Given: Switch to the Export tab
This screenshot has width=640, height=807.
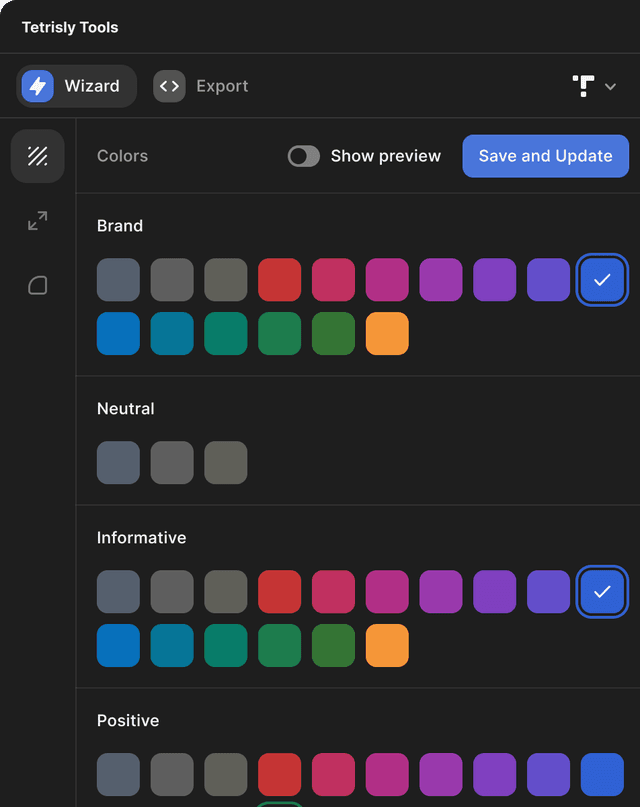Looking at the screenshot, I should tap(222, 86).
